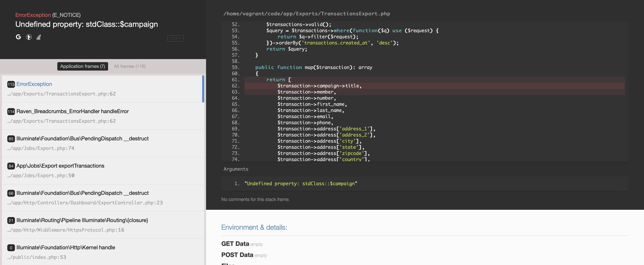This screenshot has height=265, width=644.
Task: Click the TransactionsExport.php file path header
Action: pyautogui.click(x=307, y=13)
